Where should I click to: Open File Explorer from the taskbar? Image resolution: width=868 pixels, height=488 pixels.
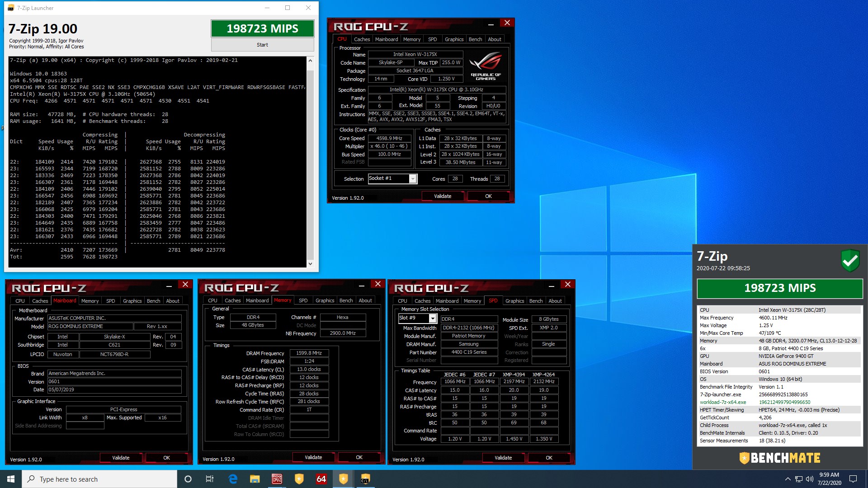click(255, 479)
